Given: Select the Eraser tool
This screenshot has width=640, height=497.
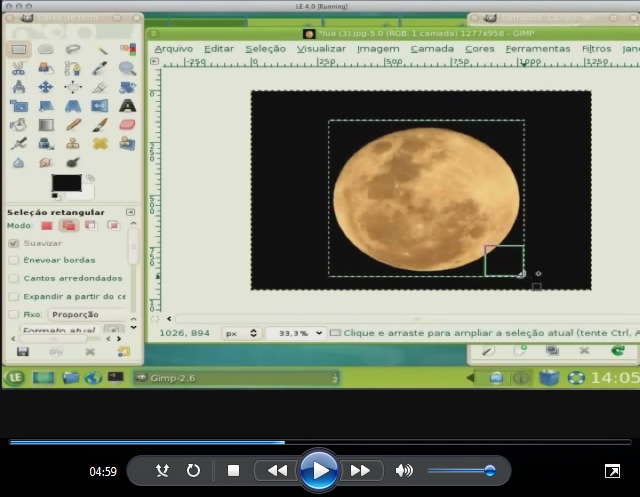Looking at the screenshot, I should tap(127, 125).
